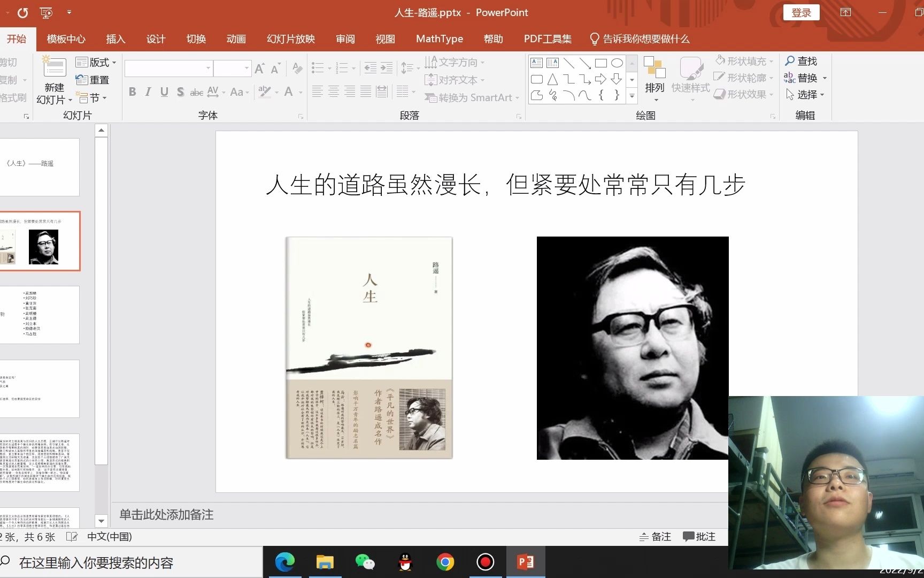
Task: Click thumbnail pane scroll down arrow
Action: pos(101,521)
